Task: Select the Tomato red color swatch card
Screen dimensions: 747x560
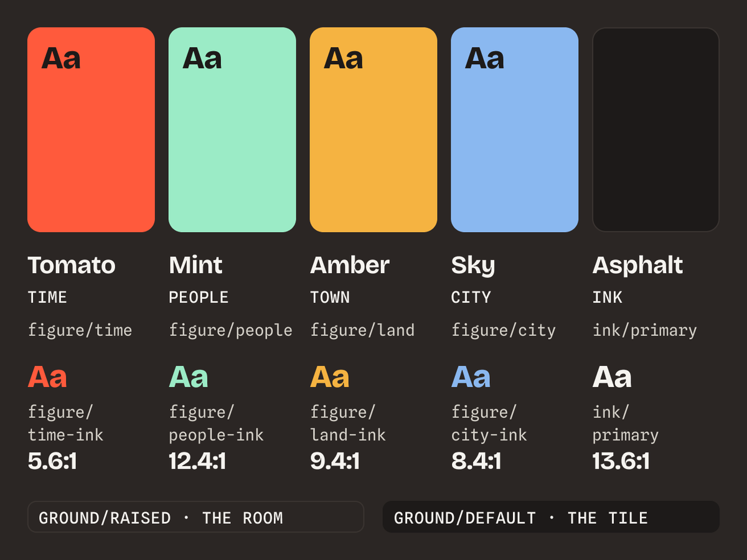Action: (x=91, y=129)
